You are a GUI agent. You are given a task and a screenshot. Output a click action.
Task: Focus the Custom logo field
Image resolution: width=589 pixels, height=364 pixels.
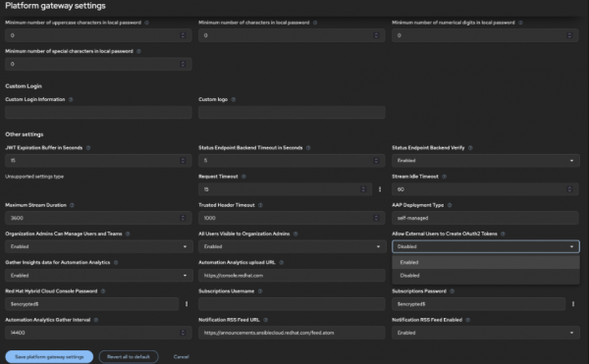pyautogui.click(x=292, y=112)
